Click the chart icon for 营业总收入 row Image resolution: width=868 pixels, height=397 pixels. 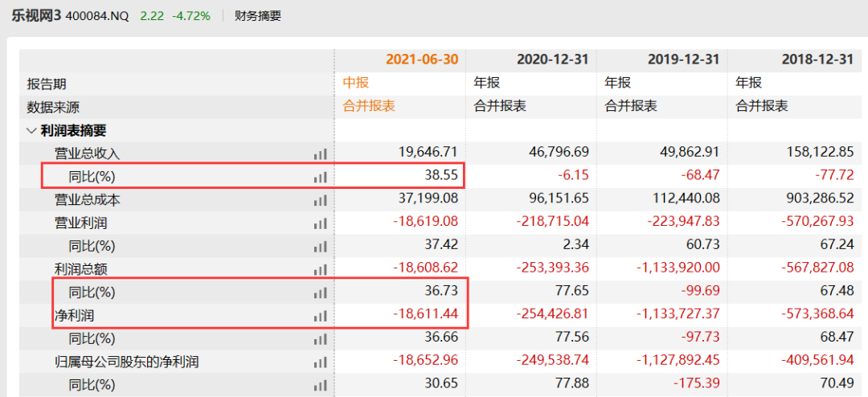pyautogui.click(x=320, y=153)
